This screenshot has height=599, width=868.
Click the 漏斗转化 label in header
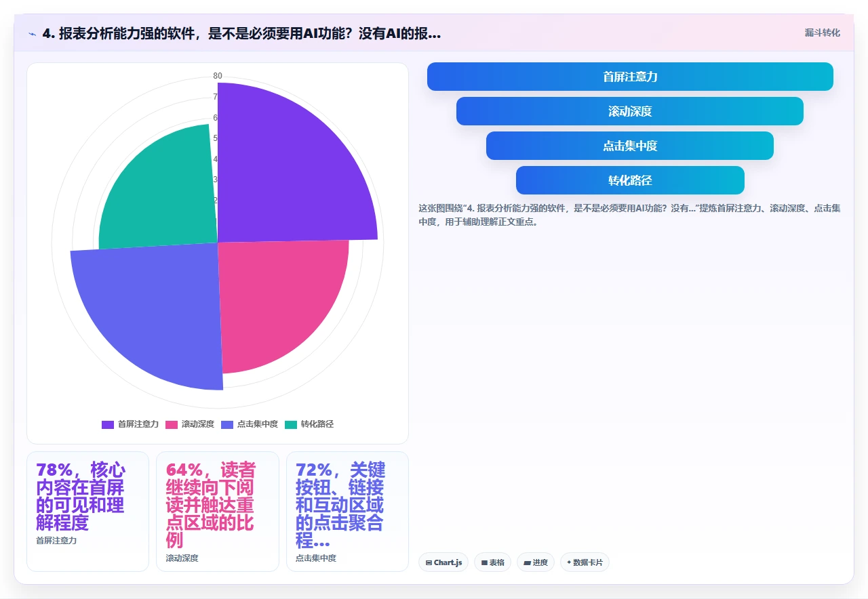(823, 33)
